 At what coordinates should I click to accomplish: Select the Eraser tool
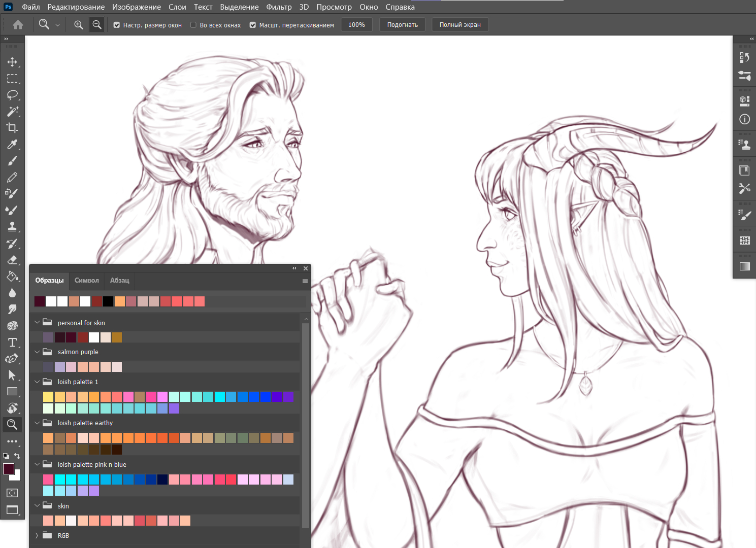[x=12, y=260]
